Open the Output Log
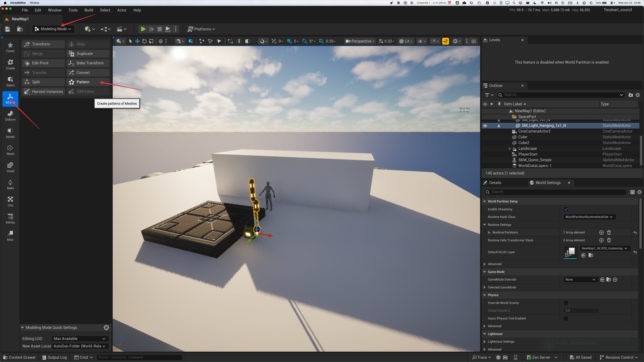Screen dimensions: 644x362 pos(55,357)
